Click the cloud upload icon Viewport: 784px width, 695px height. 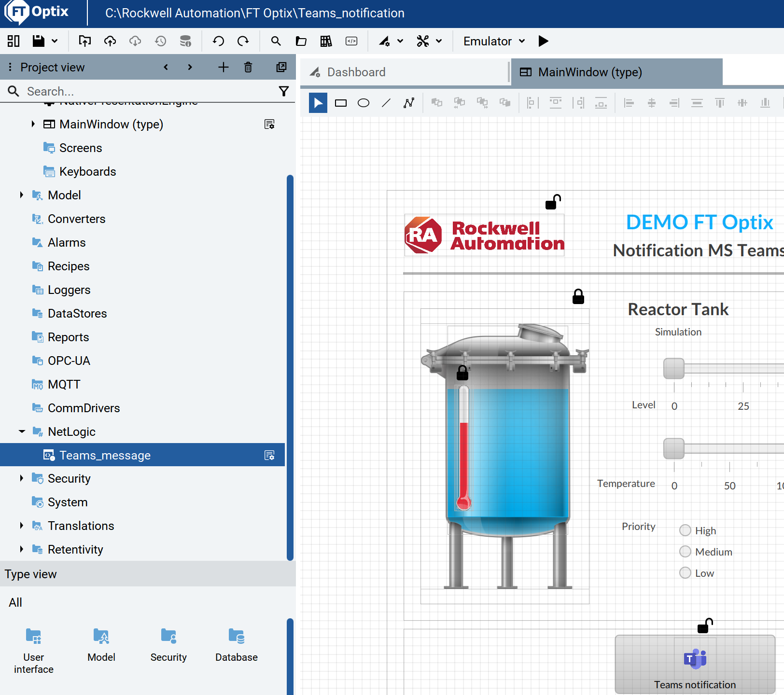tap(110, 41)
